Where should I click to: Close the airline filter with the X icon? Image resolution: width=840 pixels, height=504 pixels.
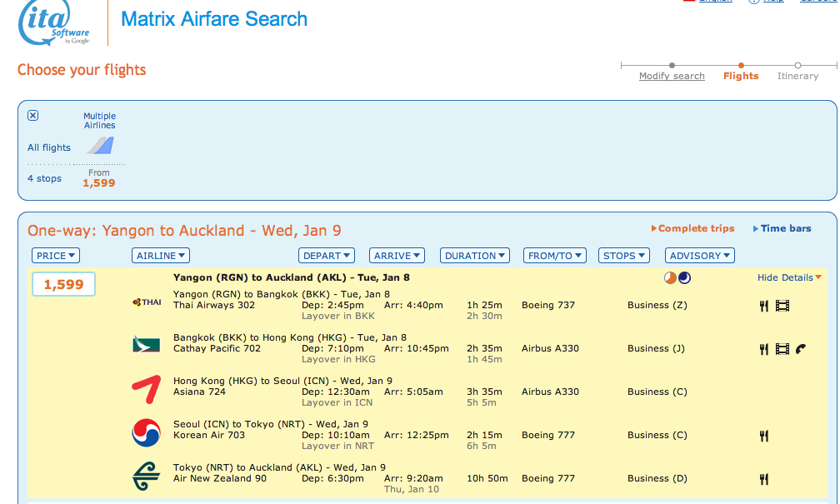pyautogui.click(x=32, y=115)
